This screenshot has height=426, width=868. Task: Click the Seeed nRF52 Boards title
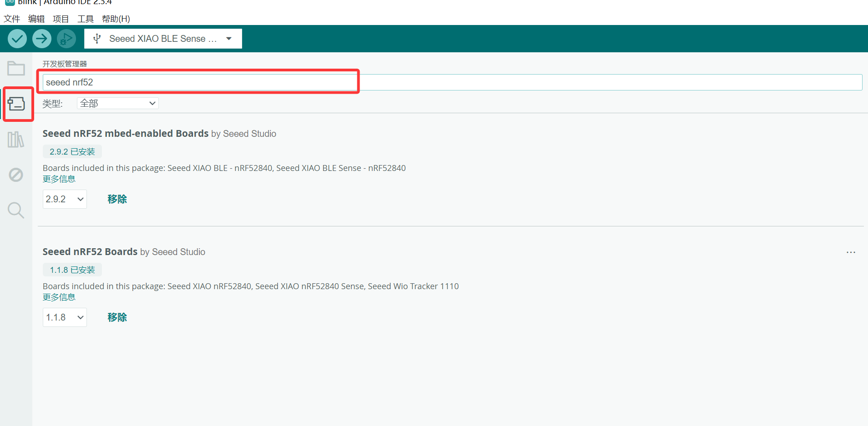click(x=90, y=252)
